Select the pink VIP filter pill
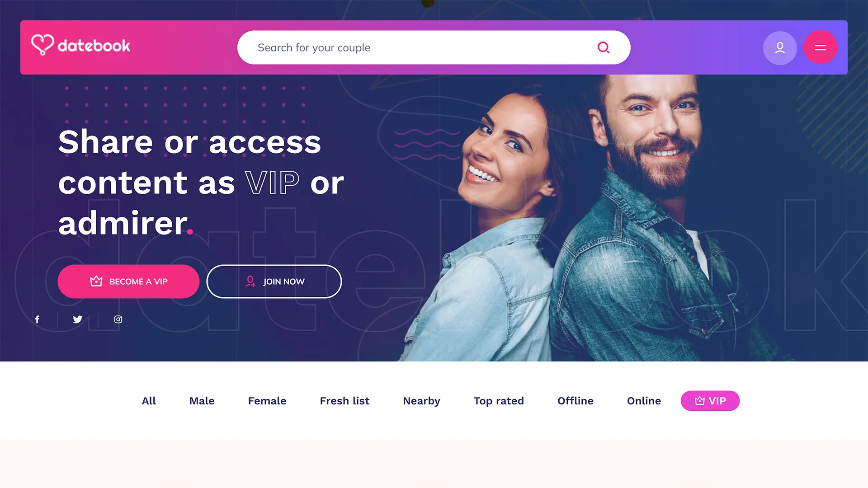This screenshot has height=488, width=868. [x=710, y=401]
